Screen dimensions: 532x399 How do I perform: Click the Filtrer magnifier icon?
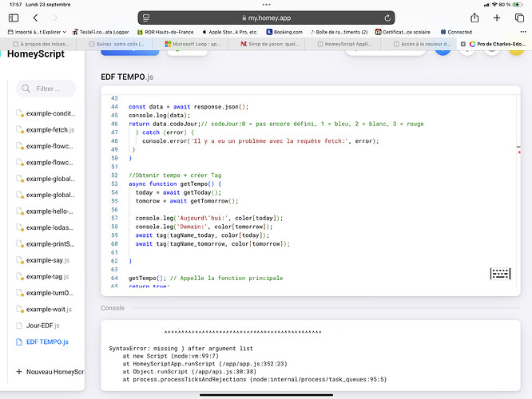pos(26,89)
